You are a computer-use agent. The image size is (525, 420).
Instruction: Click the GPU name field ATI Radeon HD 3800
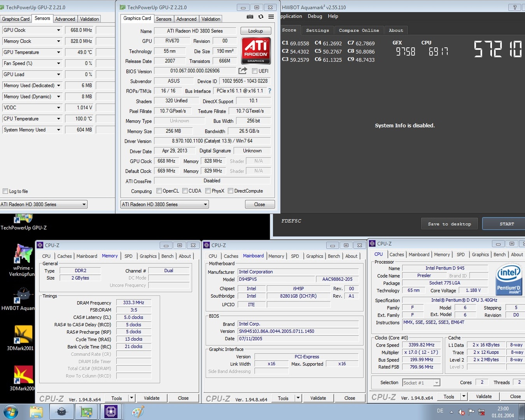coord(195,31)
